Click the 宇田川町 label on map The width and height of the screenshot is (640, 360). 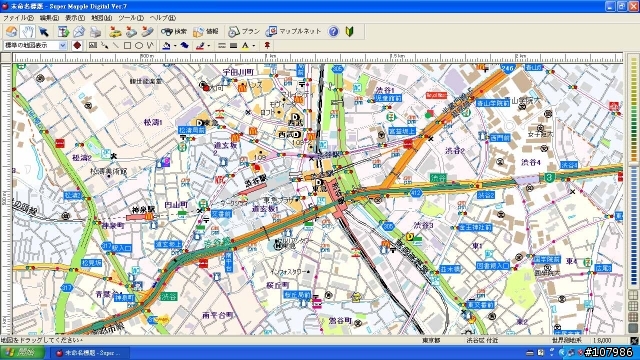click(x=238, y=72)
